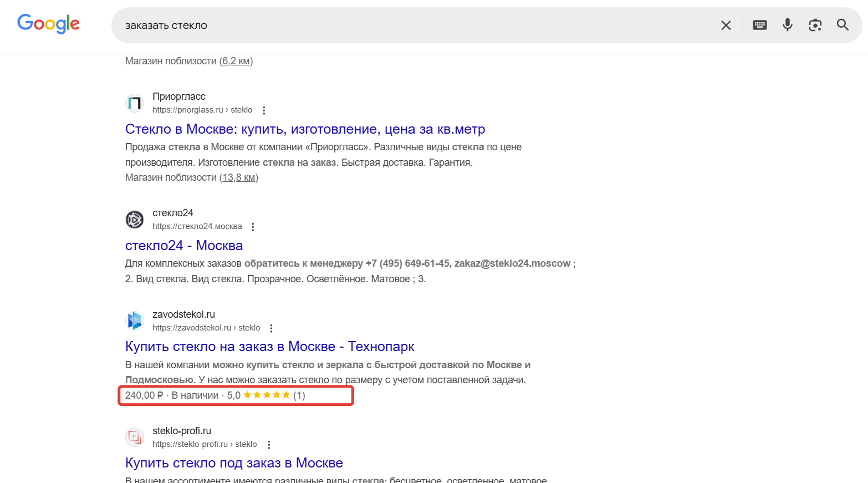
Task: Click the 5,0 star rating
Action: point(259,395)
